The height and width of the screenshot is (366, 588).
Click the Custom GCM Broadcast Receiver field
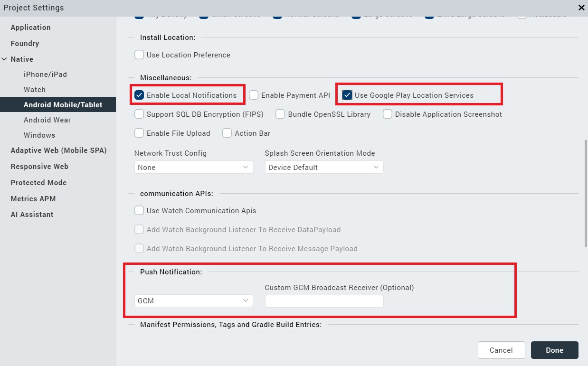click(x=324, y=301)
